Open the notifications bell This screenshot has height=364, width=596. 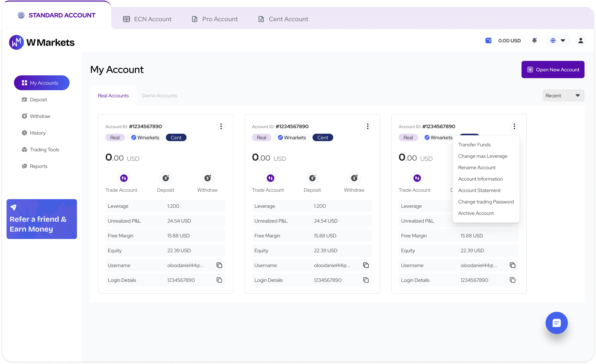[x=535, y=40]
